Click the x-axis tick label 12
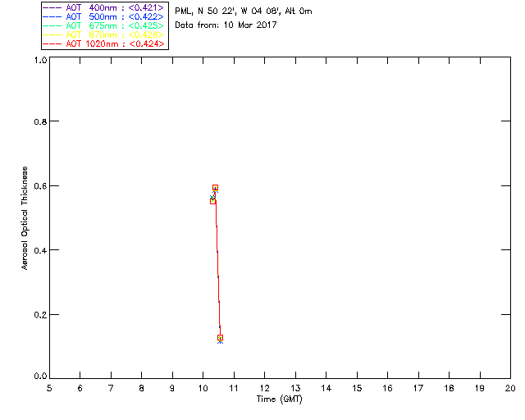The width and height of the screenshot is (525, 420). [264, 388]
